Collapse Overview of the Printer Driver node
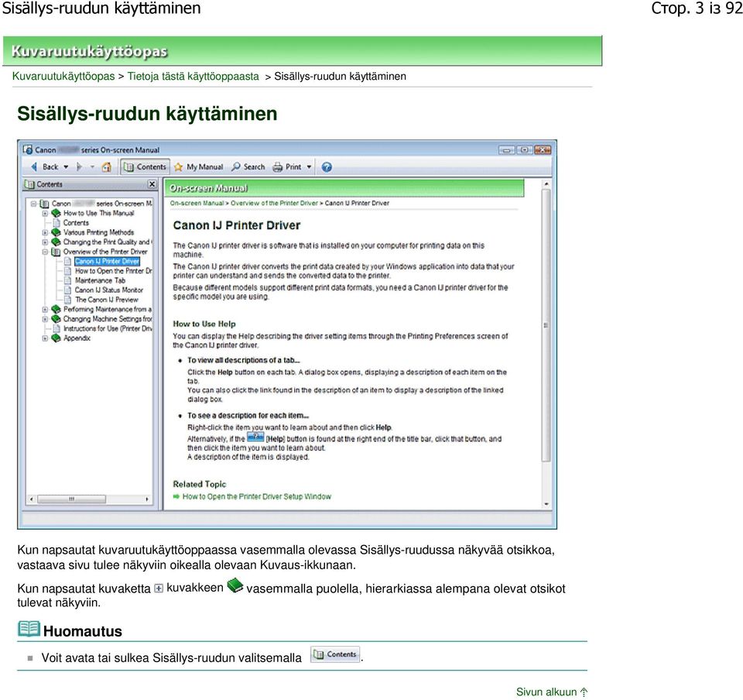743x700 pixels. point(45,252)
